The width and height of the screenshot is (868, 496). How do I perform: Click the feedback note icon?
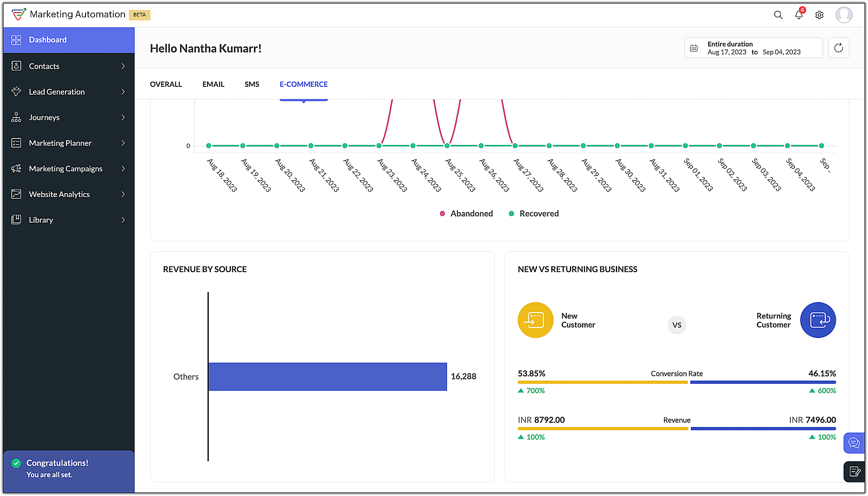(x=855, y=471)
